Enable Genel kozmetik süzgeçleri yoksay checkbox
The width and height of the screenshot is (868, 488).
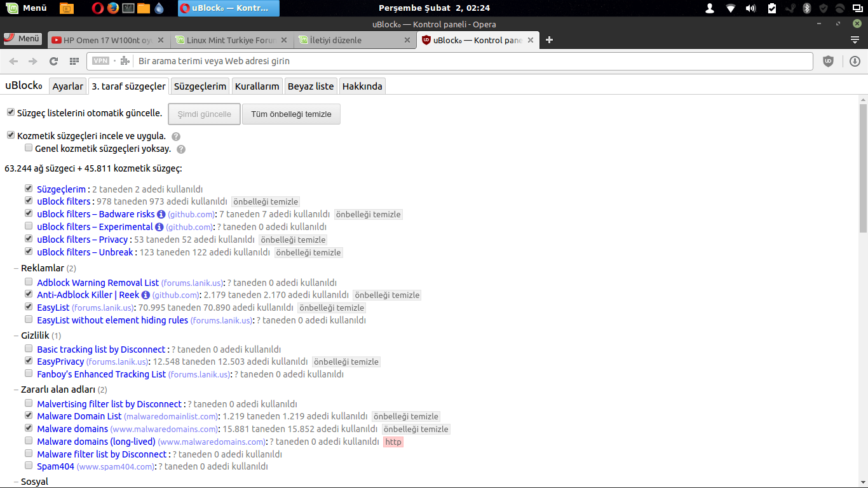click(x=28, y=148)
